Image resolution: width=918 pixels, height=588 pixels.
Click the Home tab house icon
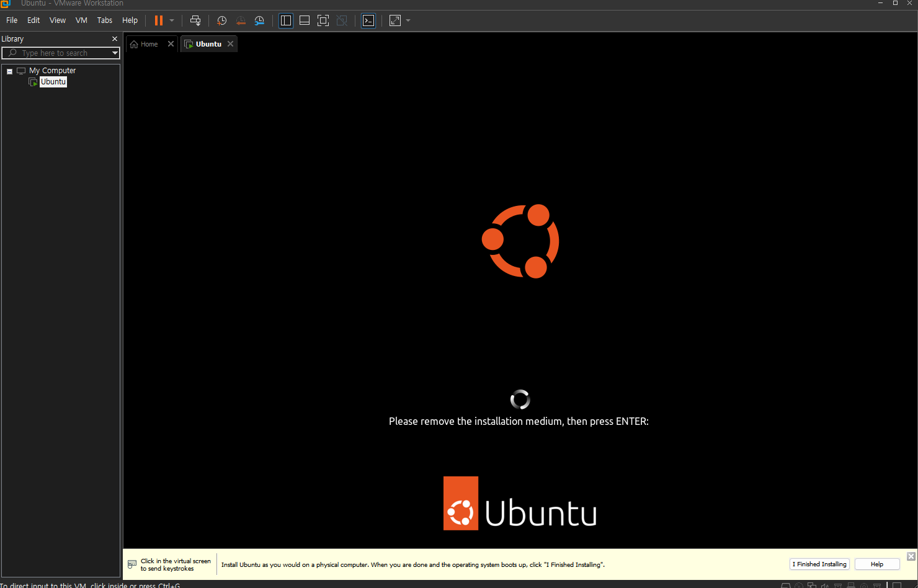[x=134, y=44]
